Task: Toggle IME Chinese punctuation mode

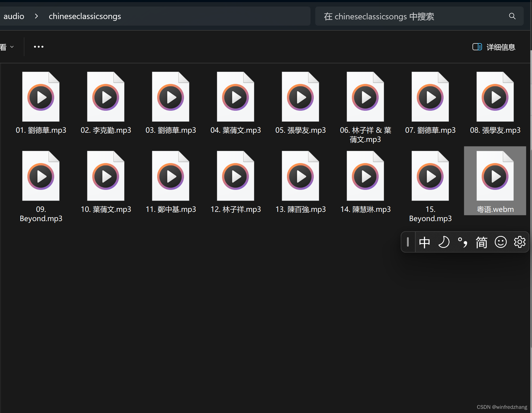Action: (x=463, y=242)
